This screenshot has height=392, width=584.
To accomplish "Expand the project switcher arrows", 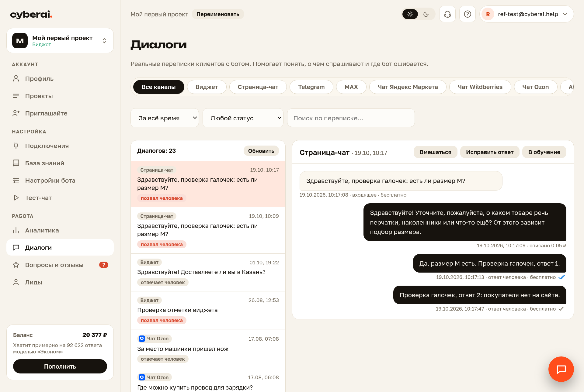I will tap(104, 41).
